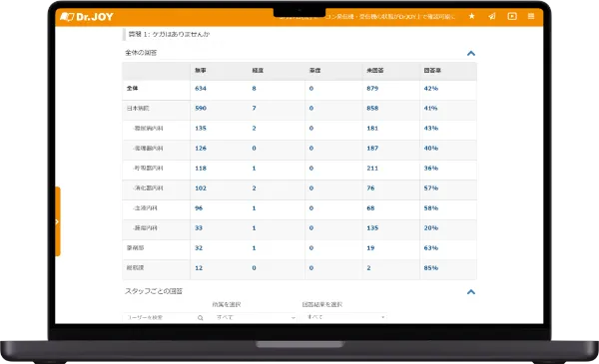Viewport: 599px width, 364px height.
Task: Collapse the 全体の回答 section chevron
Action: [x=471, y=54]
